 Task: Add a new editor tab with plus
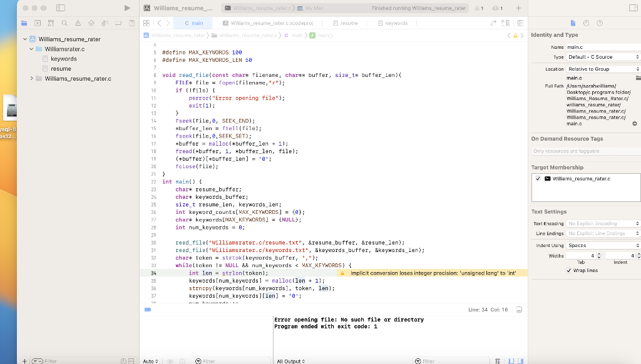point(518,8)
